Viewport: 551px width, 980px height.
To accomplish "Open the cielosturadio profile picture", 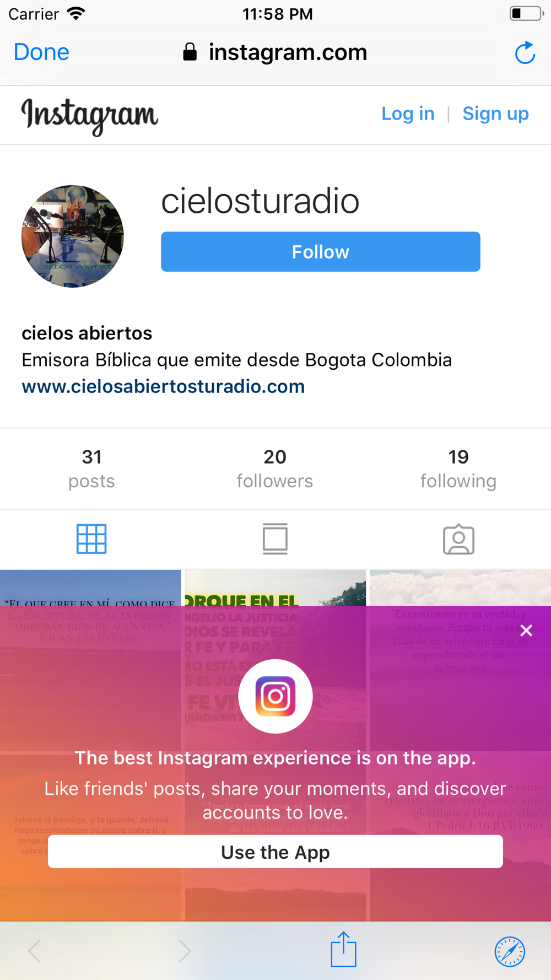I will tap(73, 236).
